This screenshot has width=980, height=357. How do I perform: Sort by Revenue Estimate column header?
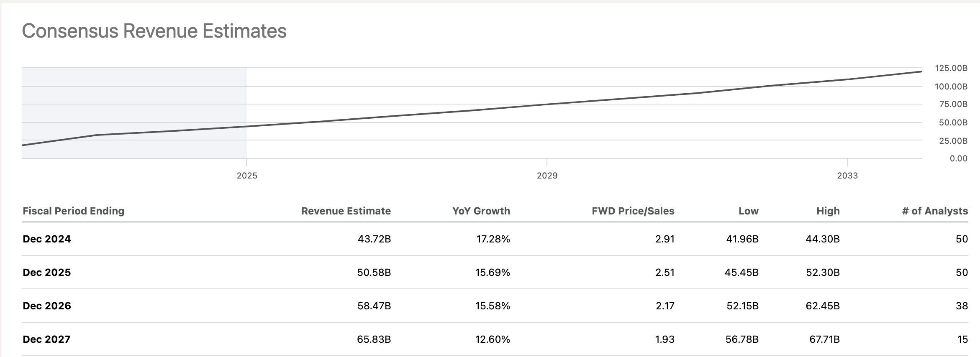coord(346,211)
